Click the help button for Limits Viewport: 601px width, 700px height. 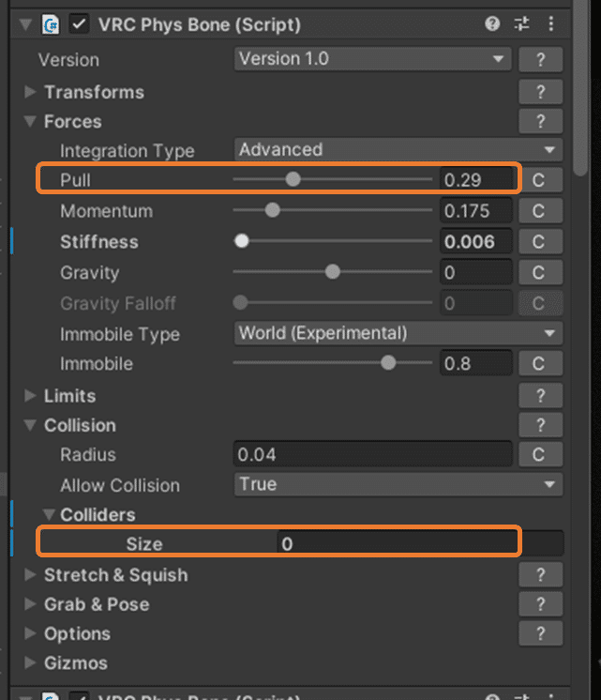tap(540, 396)
